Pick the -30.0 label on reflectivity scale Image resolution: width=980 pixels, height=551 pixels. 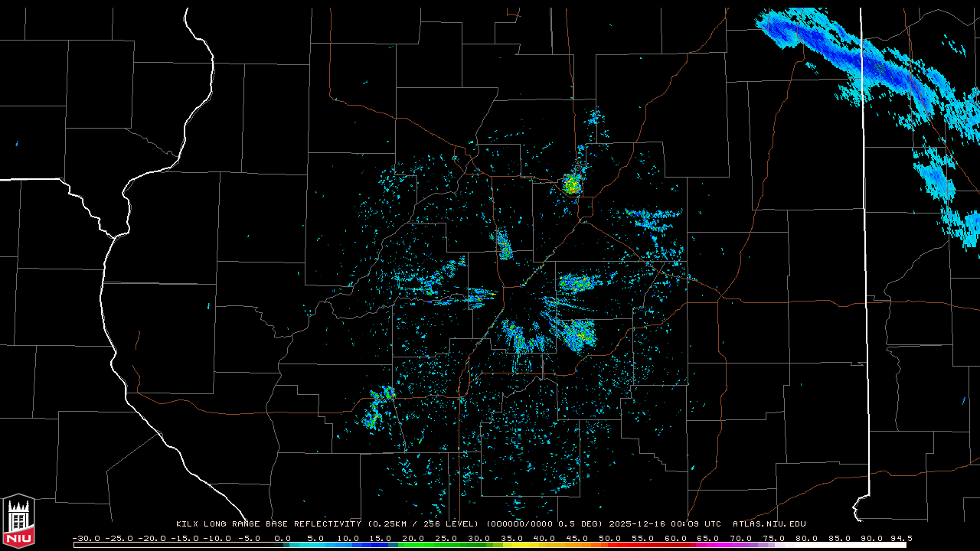[x=87, y=538]
